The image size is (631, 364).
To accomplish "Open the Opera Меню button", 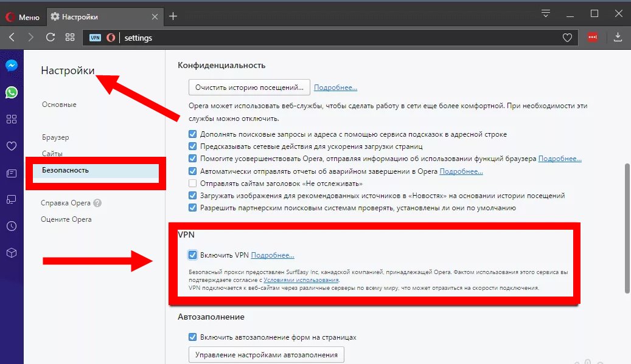I will coord(23,17).
